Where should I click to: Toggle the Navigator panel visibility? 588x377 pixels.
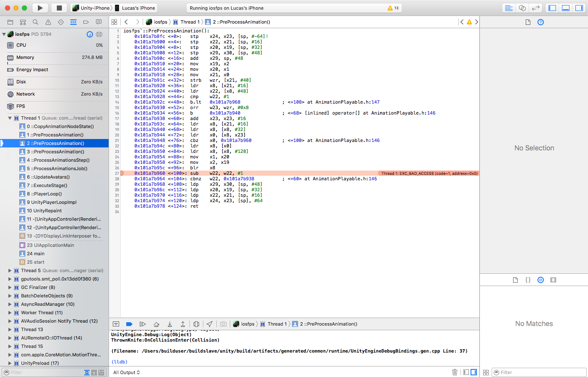click(x=552, y=8)
